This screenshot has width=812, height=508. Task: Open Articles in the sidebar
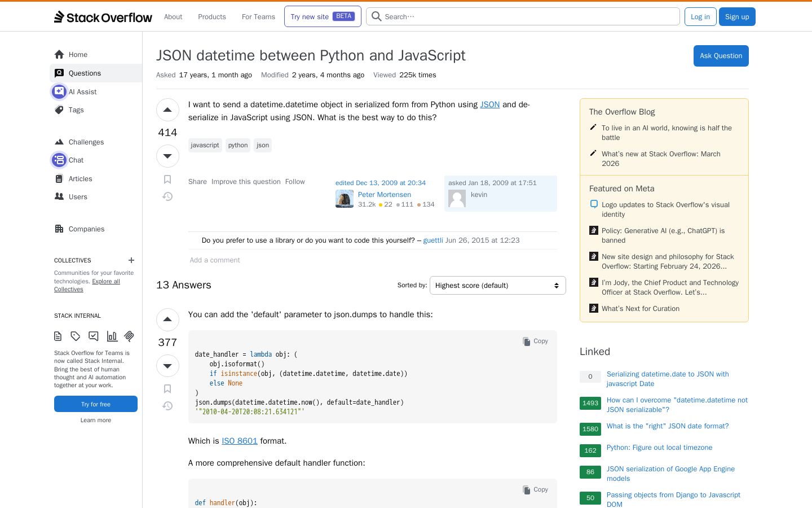[96, 178]
